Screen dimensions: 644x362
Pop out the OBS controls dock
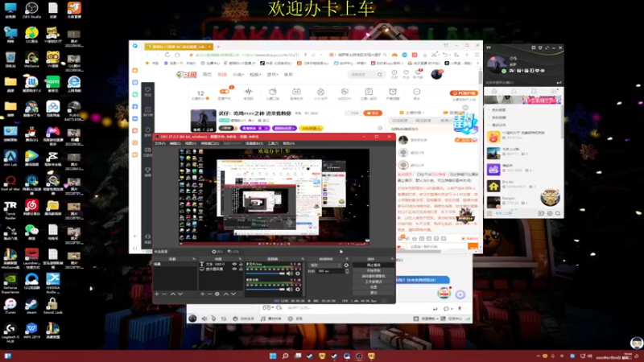tap(392, 259)
